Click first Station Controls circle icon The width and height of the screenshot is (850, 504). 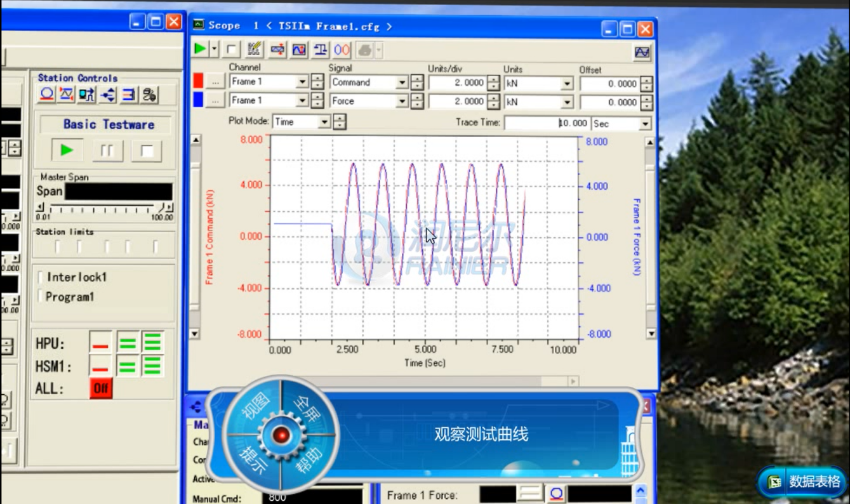46,95
